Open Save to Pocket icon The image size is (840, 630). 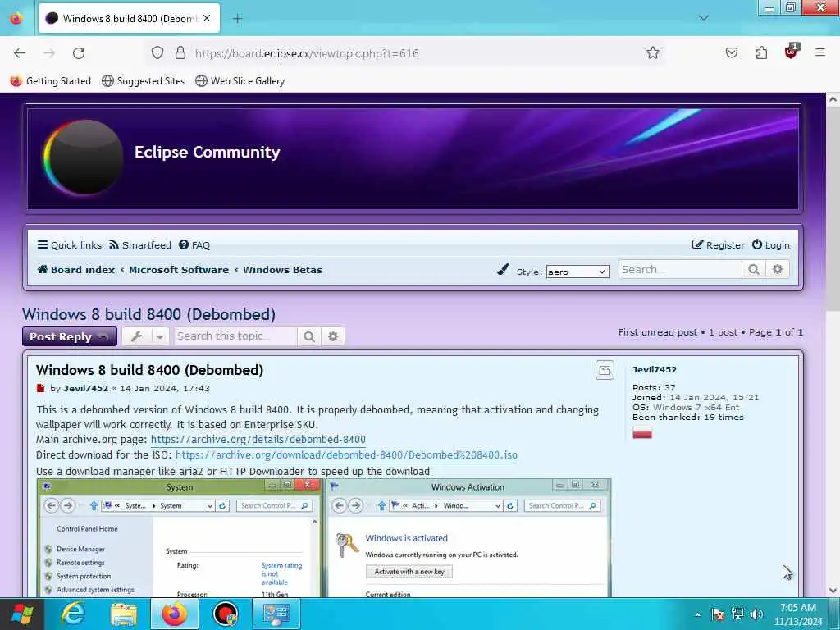(x=732, y=52)
